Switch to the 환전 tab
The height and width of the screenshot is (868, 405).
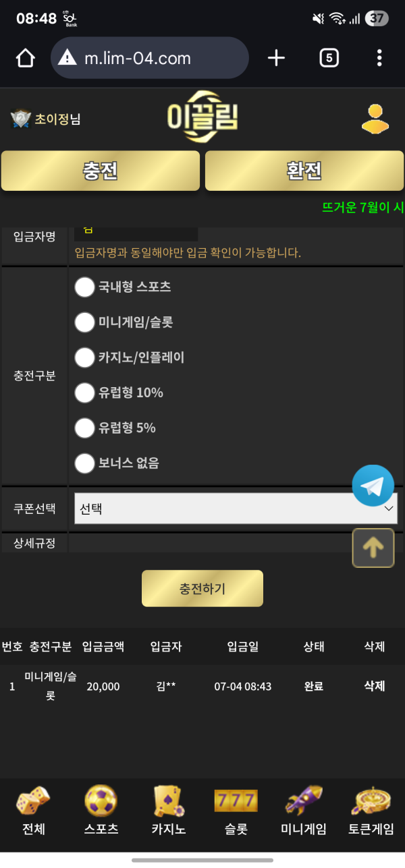tap(304, 171)
